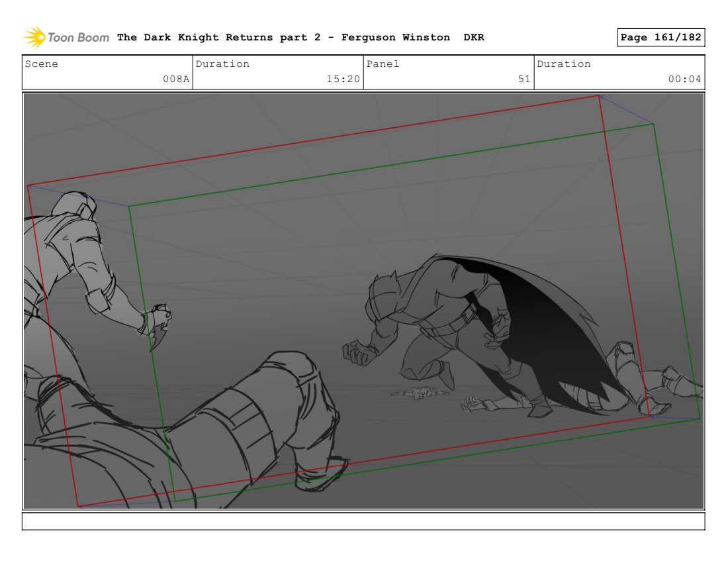The image size is (728, 563).
Task: Click the panel duration value '00:04'
Action: click(x=684, y=79)
